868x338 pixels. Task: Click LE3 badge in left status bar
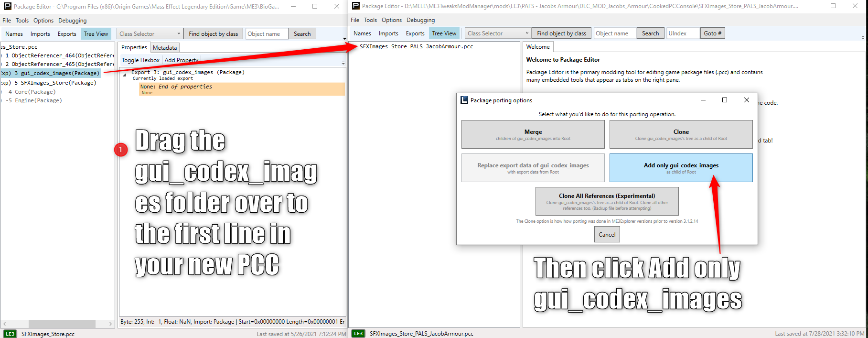[10, 334]
